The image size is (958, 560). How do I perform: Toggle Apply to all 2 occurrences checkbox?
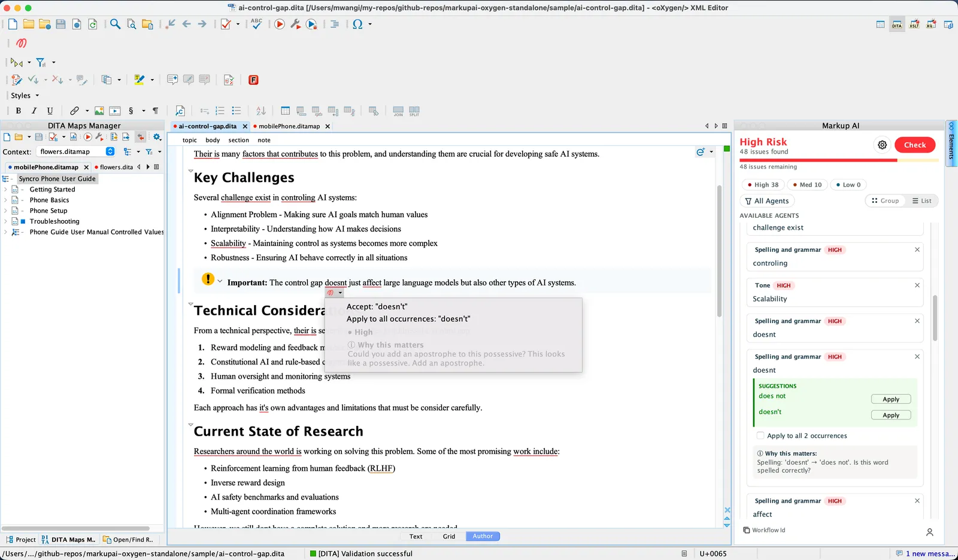click(x=760, y=436)
